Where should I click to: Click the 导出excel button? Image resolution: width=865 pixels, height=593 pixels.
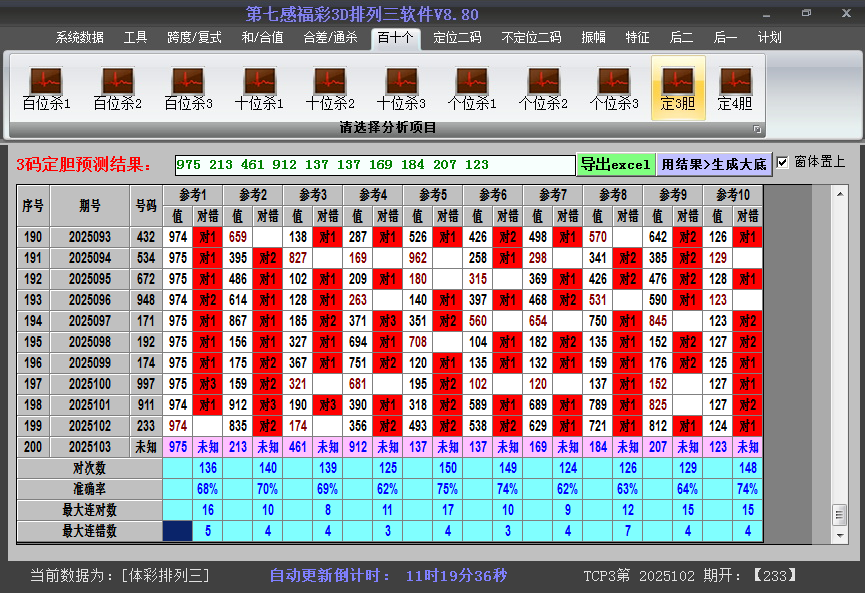[x=616, y=164]
